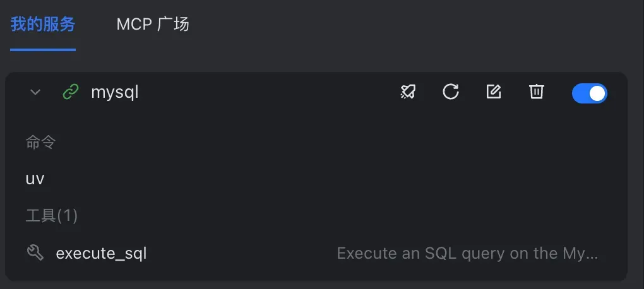This screenshot has height=289, width=644.
Task: Click the truncated Execute an SQL query description
Action: coord(467,253)
